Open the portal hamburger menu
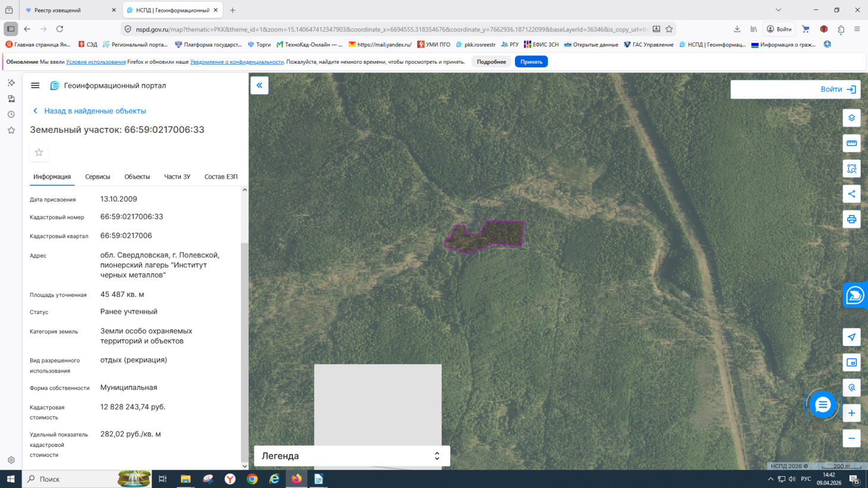The height and width of the screenshot is (488, 868). pos(35,86)
